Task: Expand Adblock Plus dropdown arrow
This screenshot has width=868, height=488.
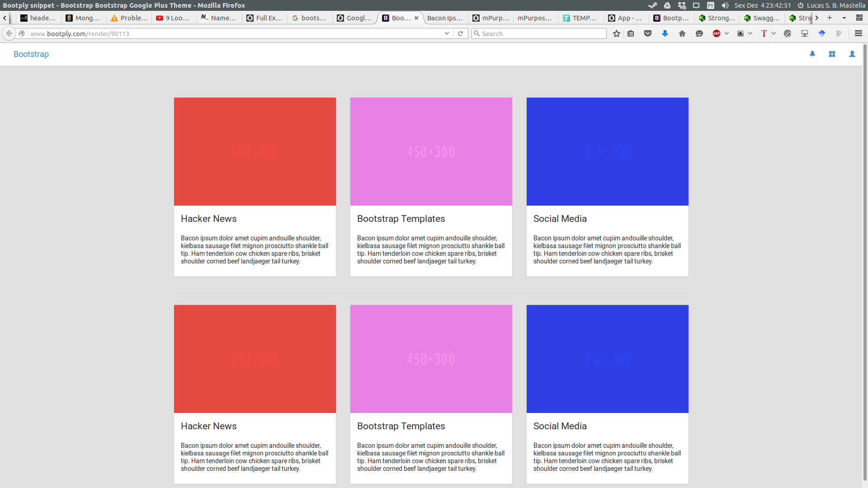Action: coord(726,33)
